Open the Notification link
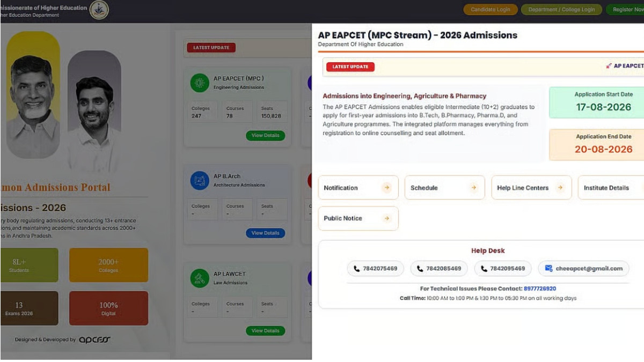The height and width of the screenshot is (362, 644). 358,188
